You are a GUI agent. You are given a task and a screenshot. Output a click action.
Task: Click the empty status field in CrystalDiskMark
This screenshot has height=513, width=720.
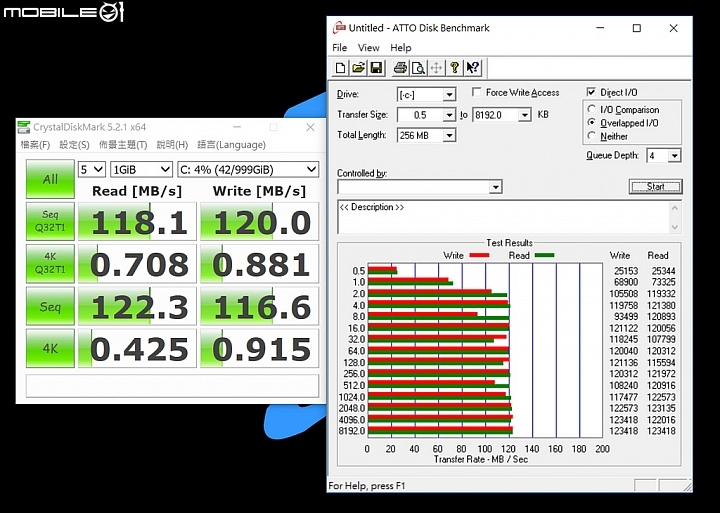tap(172, 385)
